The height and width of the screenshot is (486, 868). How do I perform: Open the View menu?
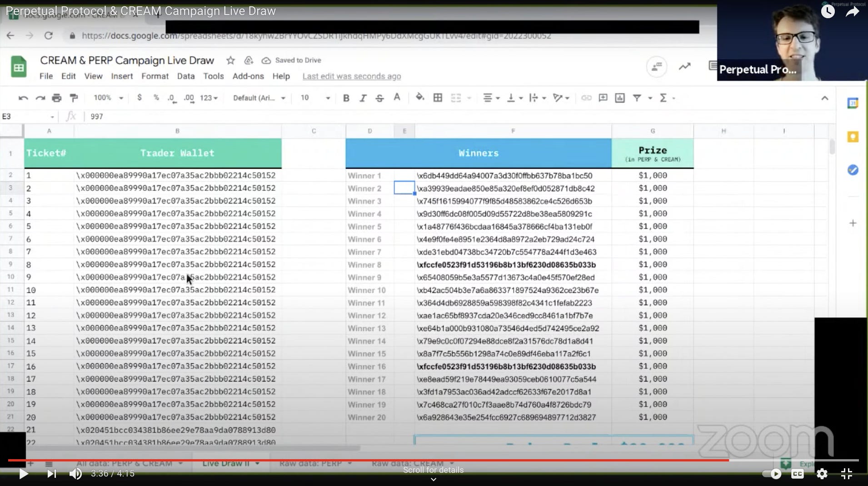tap(93, 76)
